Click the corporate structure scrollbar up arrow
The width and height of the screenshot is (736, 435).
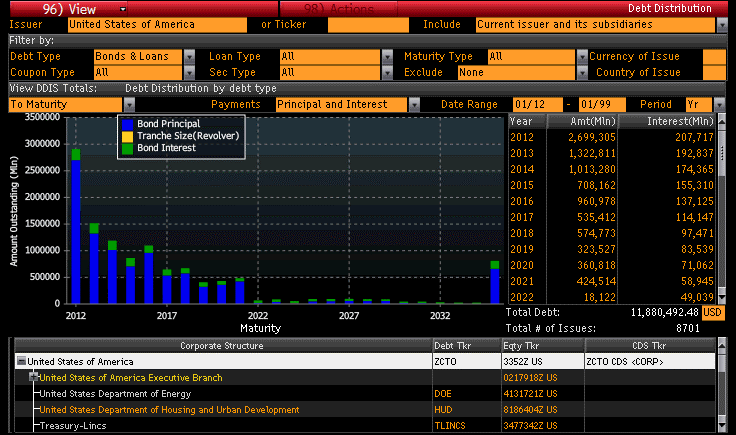point(722,346)
